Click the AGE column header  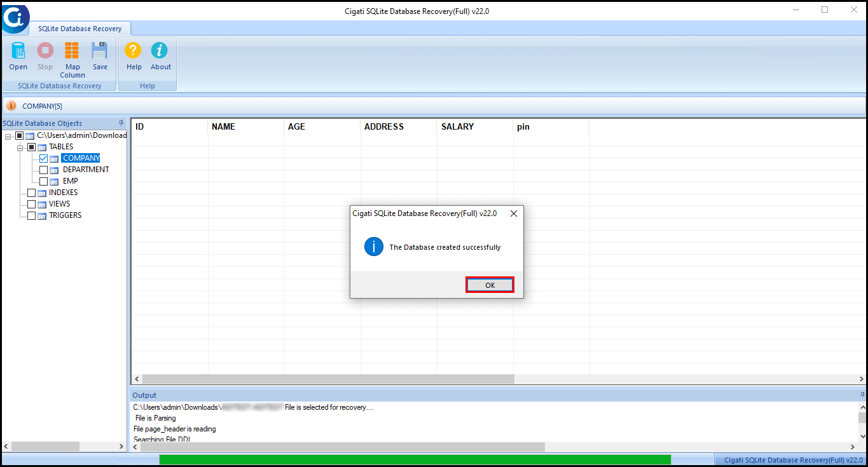pyautogui.click(x=322, y=126)
